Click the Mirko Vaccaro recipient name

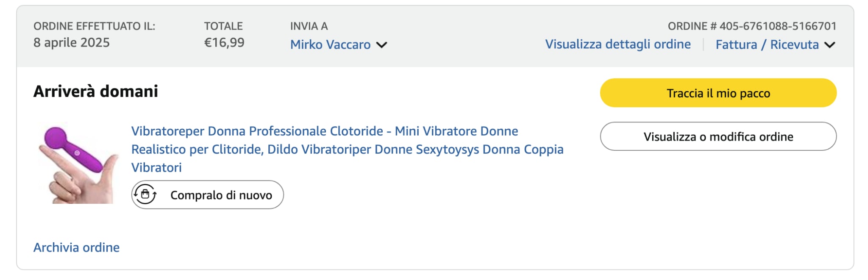pyautogui.click(x=330, y=44)
